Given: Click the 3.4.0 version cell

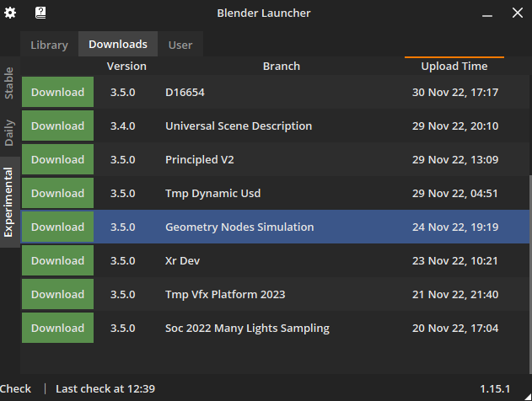Looking at the screenshot, I should point(123,126).
